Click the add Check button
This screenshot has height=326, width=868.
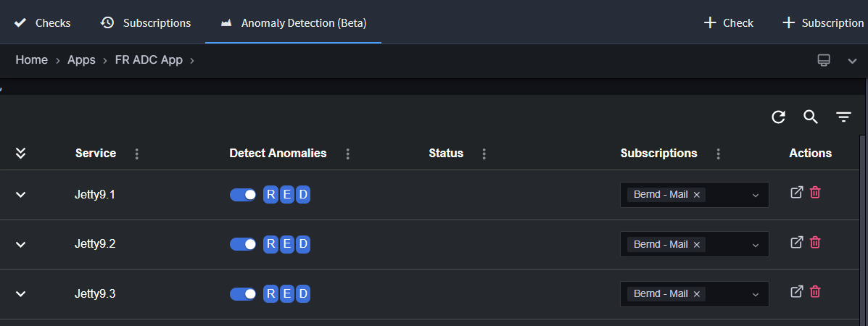coord(729,23)
